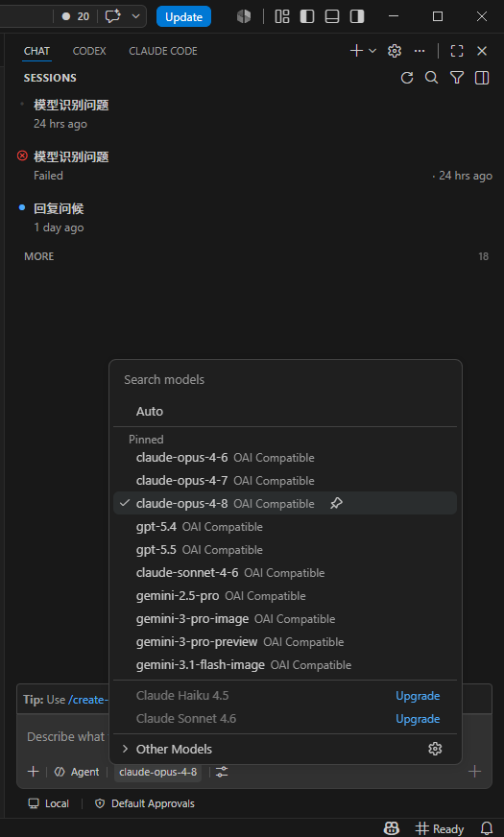Click the chat settings gear icon

395,51
